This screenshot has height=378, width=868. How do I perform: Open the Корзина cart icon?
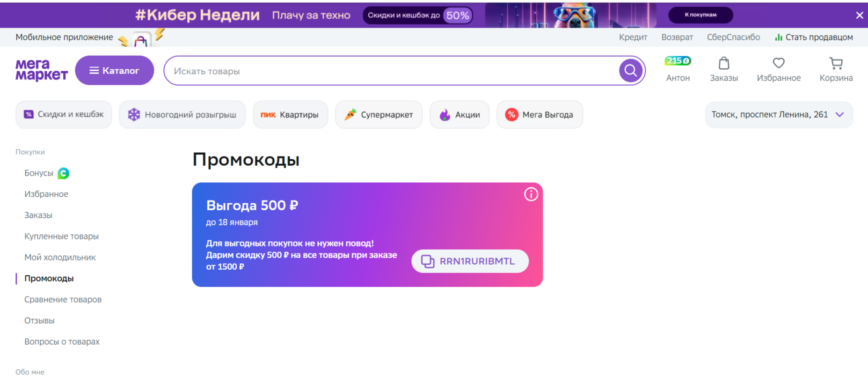836,70
